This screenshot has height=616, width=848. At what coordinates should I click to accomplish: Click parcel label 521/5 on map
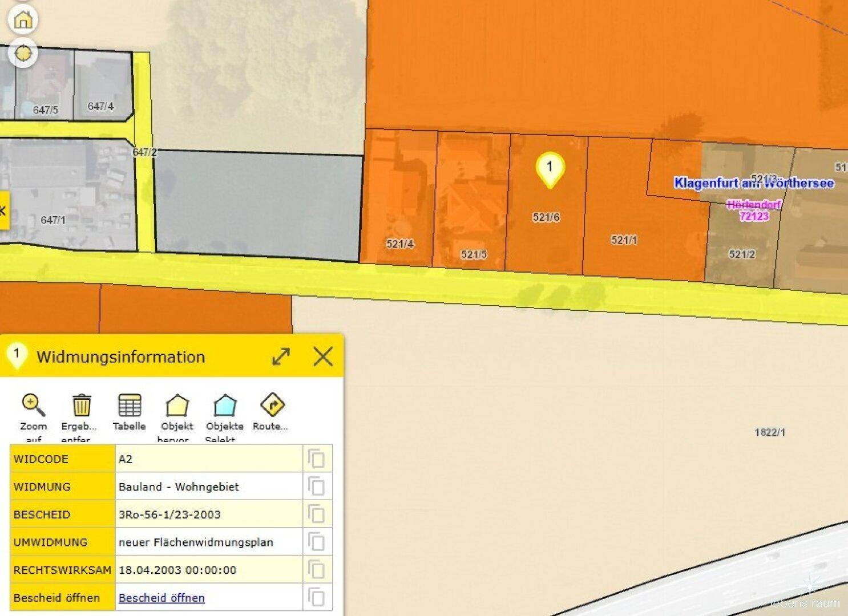tap(474, 254)
